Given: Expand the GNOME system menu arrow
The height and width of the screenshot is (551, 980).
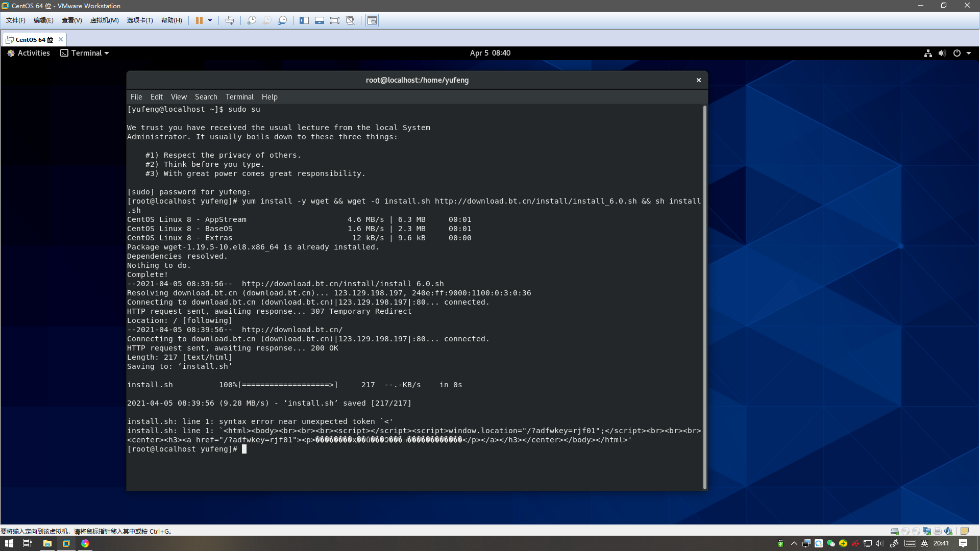Looking at the screenshot, I should pos(969,53).
